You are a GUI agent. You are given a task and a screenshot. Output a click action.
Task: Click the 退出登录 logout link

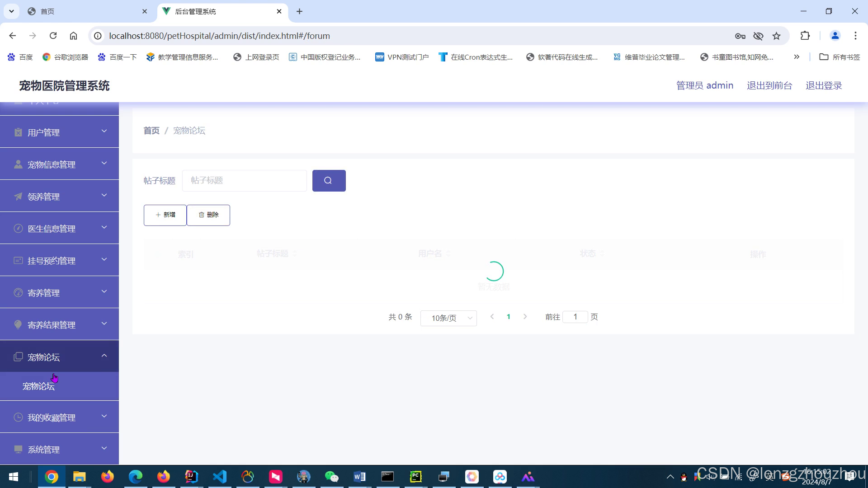823,85
